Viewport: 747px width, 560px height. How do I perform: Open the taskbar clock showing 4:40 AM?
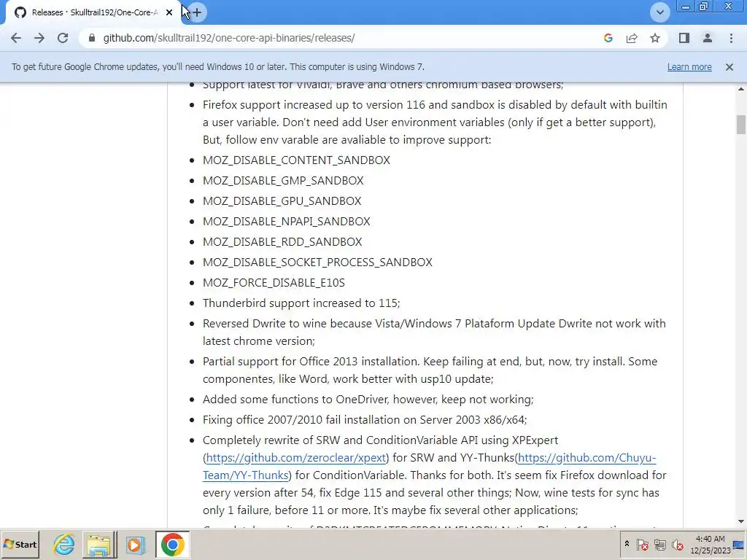pos(711,544)
